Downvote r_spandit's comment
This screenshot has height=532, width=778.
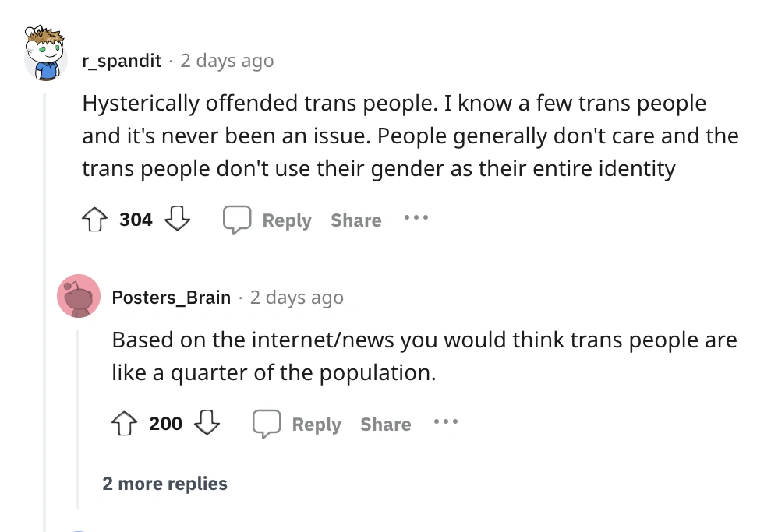pos(178,220)
